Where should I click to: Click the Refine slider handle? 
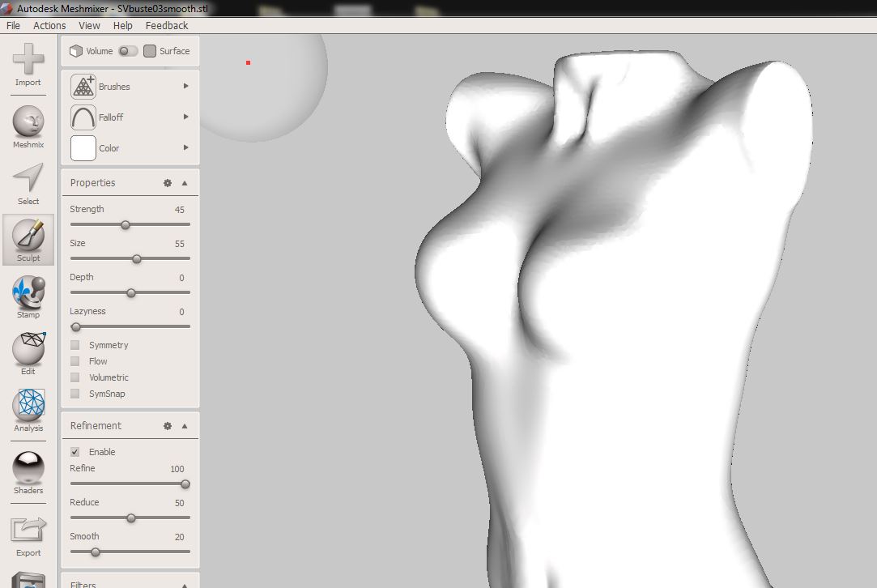click(x=185, y=484)
